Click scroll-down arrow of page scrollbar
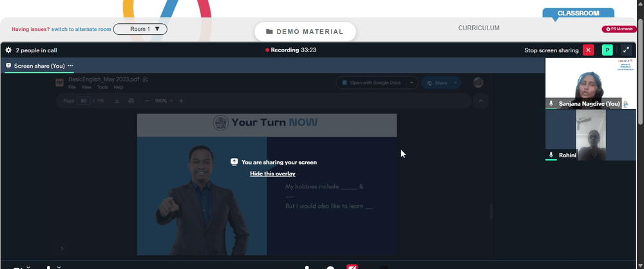The width and height of the screenshot is (644, 269). 641,265
